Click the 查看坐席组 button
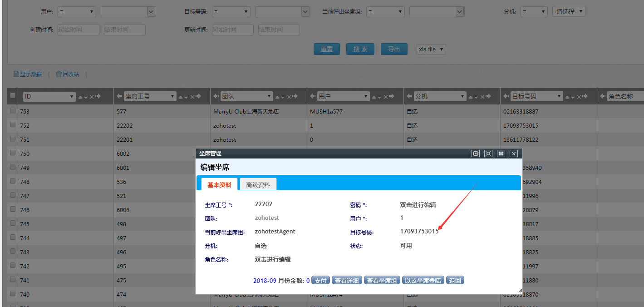 pyautogui.click(x=382, y=281)
